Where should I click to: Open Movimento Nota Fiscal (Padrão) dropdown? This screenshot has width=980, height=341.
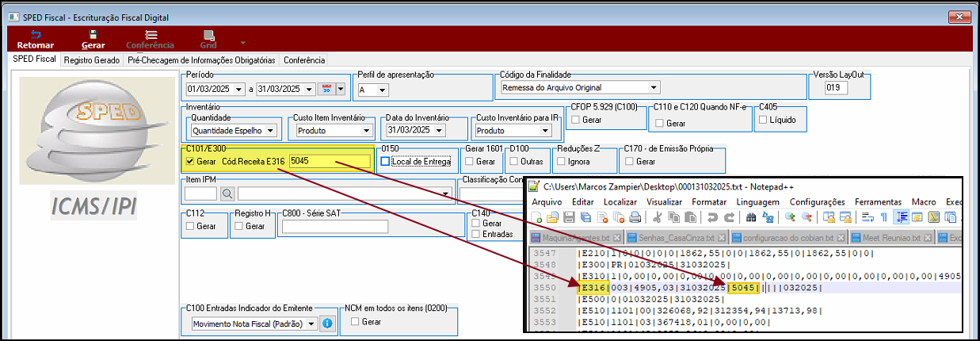(x=311, y=324)
